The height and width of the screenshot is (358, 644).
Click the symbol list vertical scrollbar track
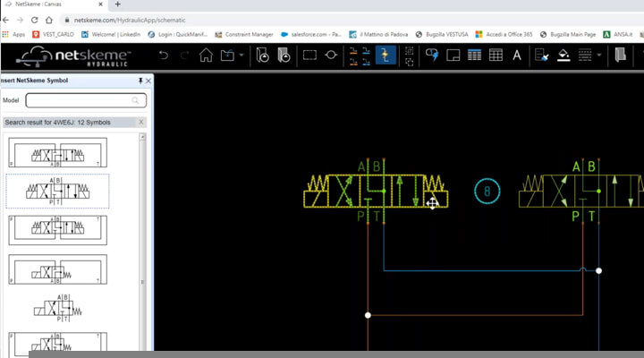142,247
